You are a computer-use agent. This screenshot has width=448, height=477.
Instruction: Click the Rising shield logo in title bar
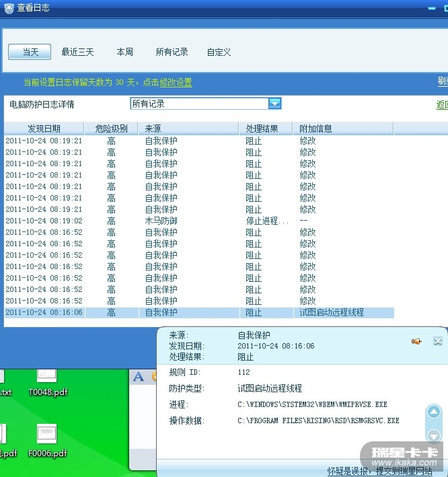(x=9, y=8)
